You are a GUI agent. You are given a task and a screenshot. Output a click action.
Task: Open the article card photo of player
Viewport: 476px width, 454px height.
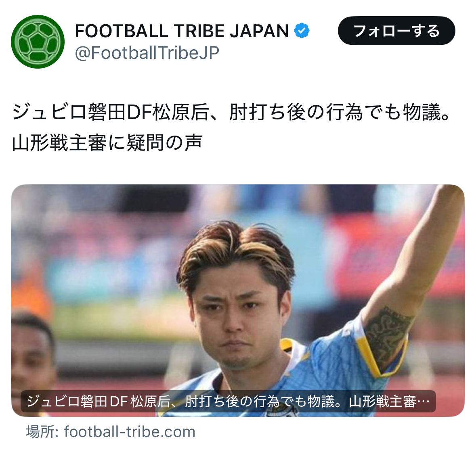pos(238,300)
